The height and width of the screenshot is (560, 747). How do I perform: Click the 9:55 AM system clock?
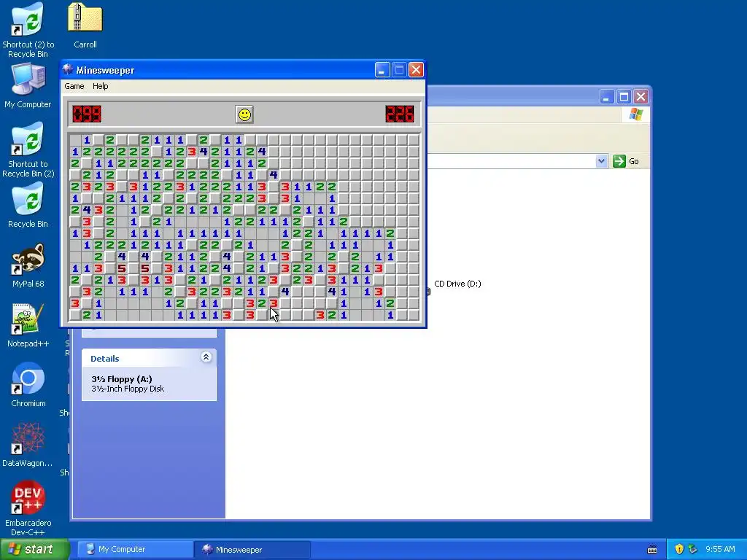pos(720,549)
